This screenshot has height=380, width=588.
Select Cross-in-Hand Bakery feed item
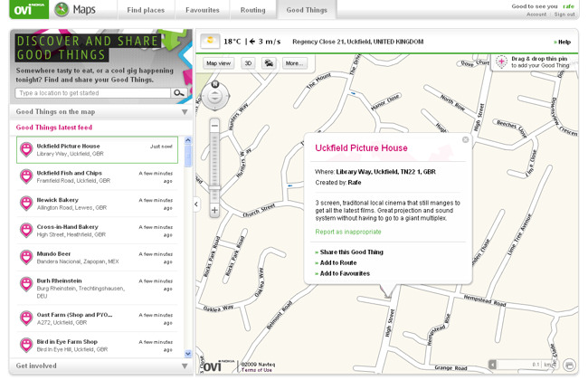click(x=97, y=231)
